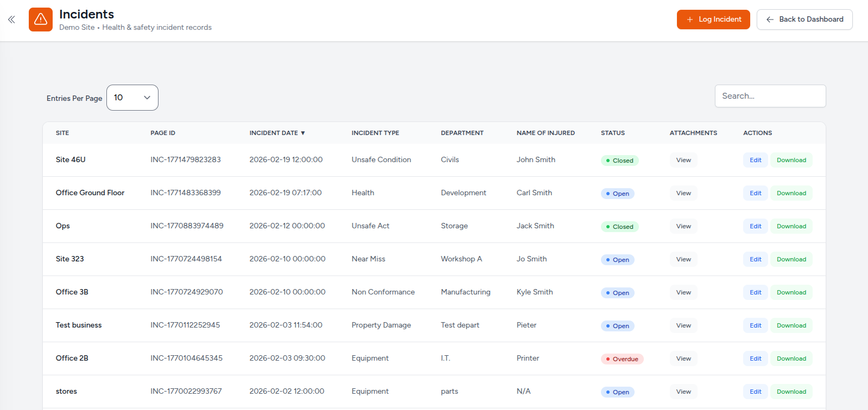Download the Ops incident record
This screenshot has width=868, height=410.
(x=791, y=226)
